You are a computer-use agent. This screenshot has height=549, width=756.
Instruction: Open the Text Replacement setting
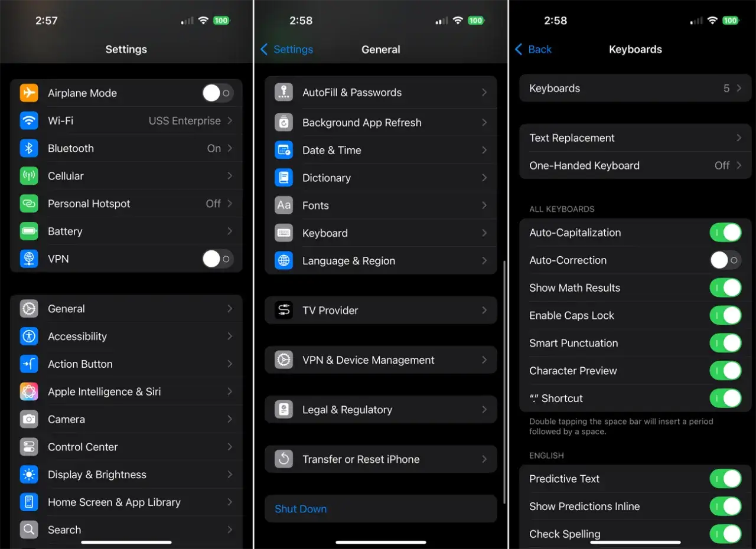pyautogui.click(x=636, y=138)
